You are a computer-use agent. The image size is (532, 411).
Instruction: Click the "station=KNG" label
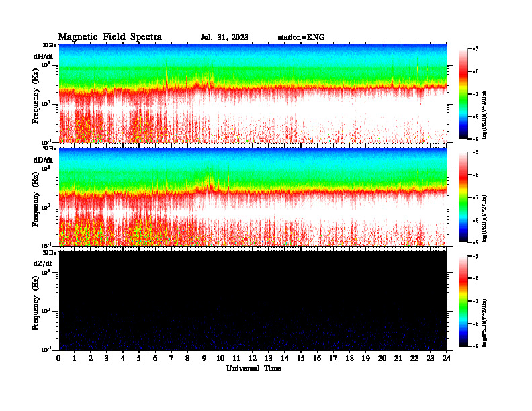(302, 38)
